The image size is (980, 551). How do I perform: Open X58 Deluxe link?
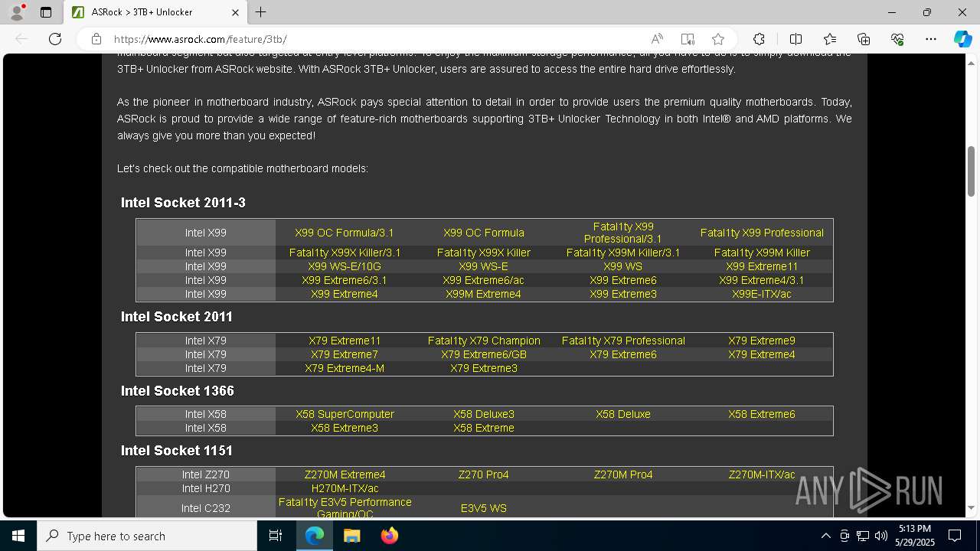[x=623, y=414]
